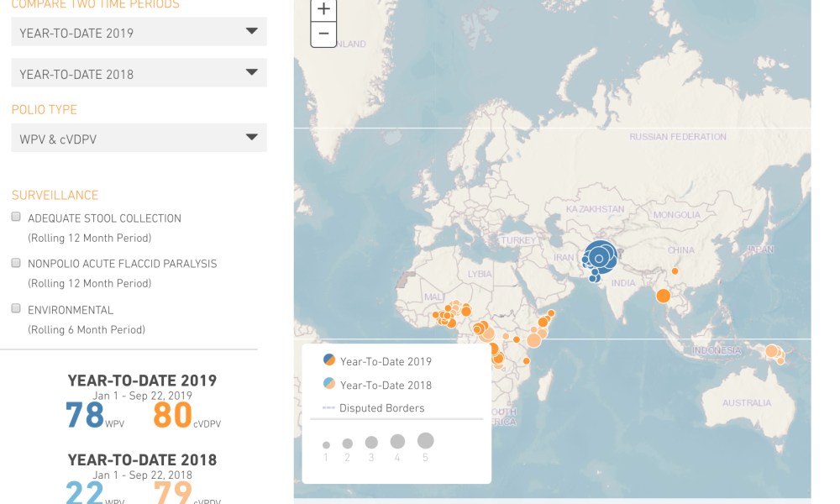840x504 pixels.
Task: Click the 80 cVDPV count for 2019
Action: point(173,415)
